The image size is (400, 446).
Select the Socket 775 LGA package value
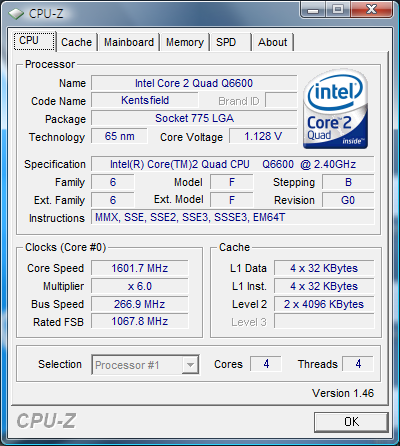coord(194,118)
